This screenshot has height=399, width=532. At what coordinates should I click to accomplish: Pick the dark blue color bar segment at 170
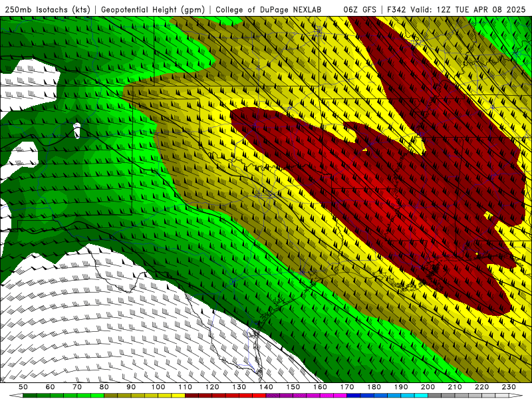point(354,395)
